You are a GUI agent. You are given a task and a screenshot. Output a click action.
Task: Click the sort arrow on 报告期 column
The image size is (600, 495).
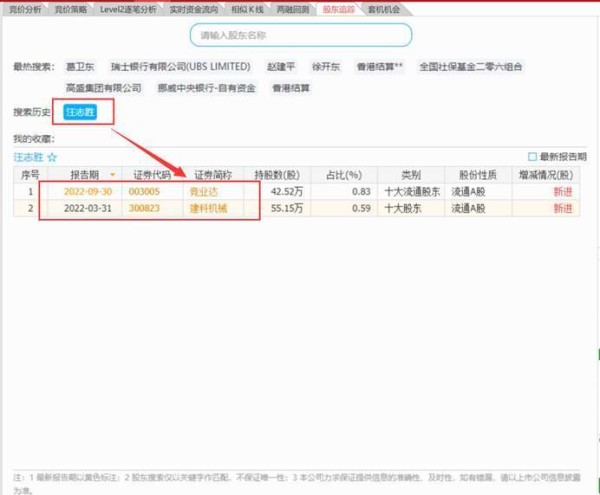(112, 174)
